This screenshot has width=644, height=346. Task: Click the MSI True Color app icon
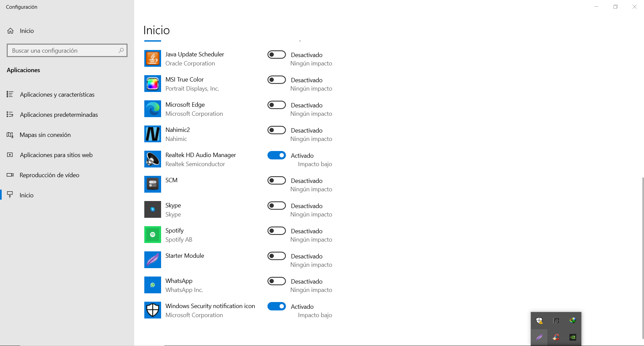tap(153, 84)
